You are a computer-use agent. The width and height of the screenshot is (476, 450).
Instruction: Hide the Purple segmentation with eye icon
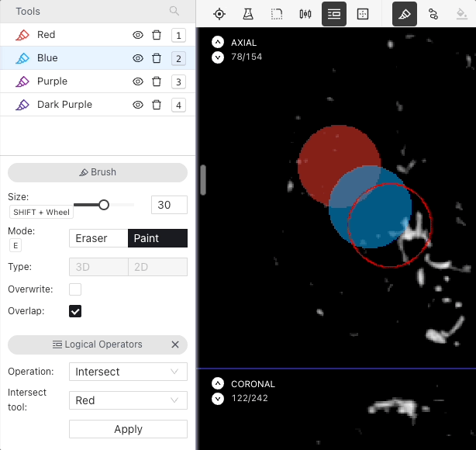[138, 81]
